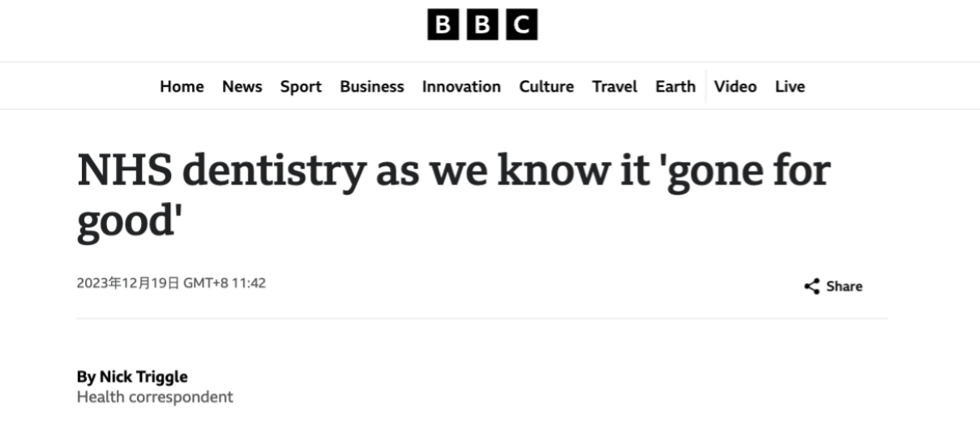Click the 2023年12月19日 publication timestamp
The height and width of the screenshot is (434, 980).
click(x=171, y=283)
